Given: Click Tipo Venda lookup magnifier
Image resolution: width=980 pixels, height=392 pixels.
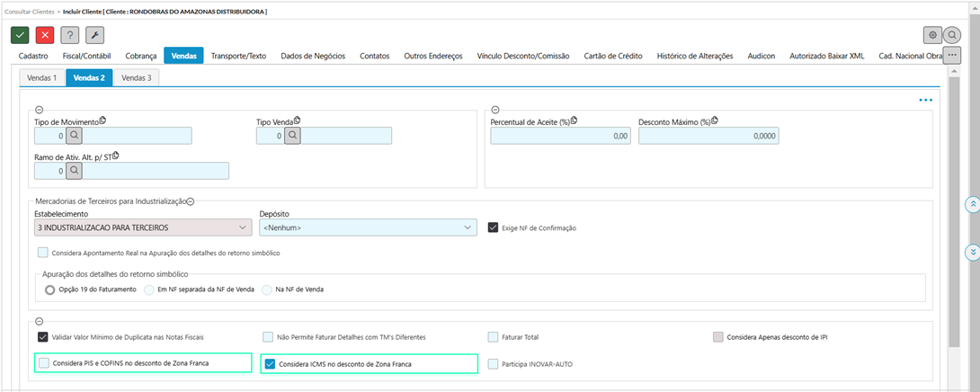Looking at the screenshot, I should coord(291,136).
